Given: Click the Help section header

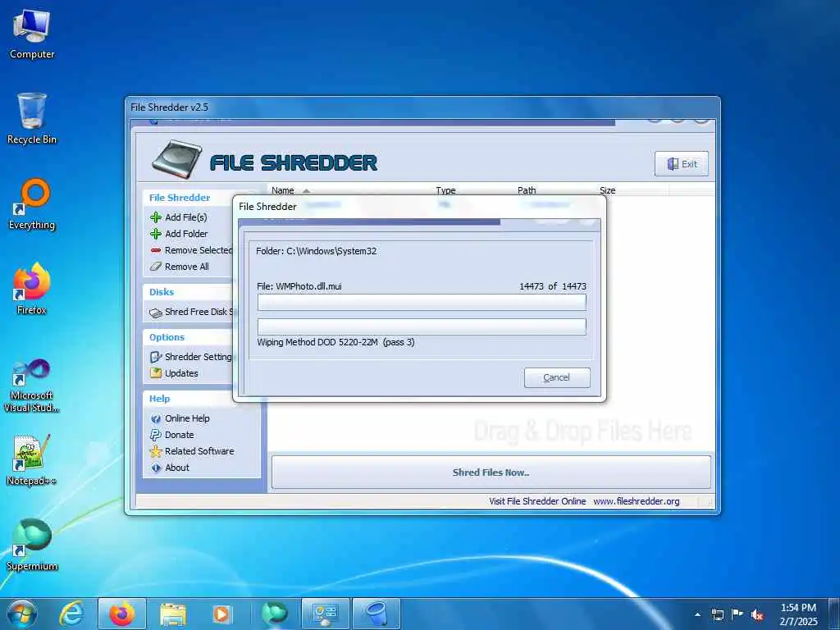Looking at the screenshot, I should point(160,399).
